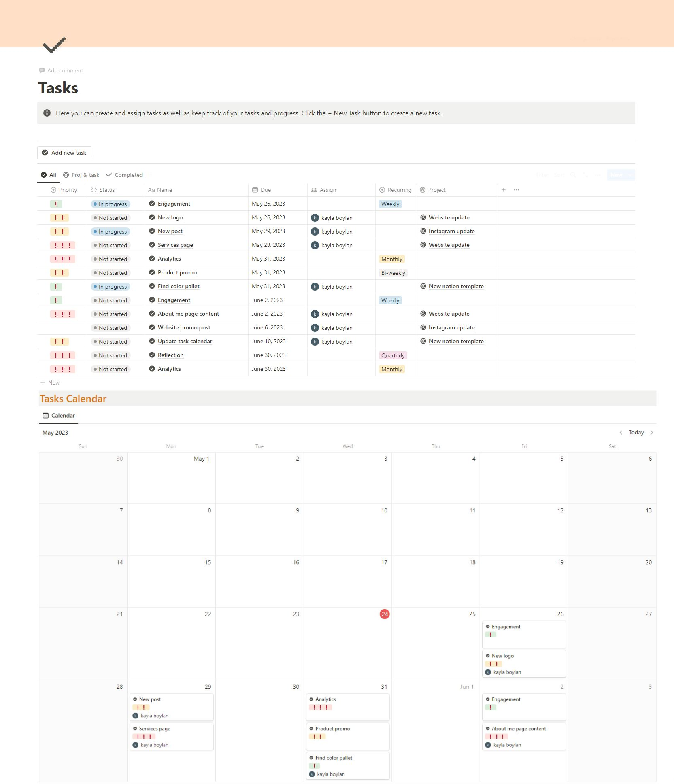The width and height of the screenshot is (674, 784).
Task: Click the Add new task button
Action: pos(64,153)
